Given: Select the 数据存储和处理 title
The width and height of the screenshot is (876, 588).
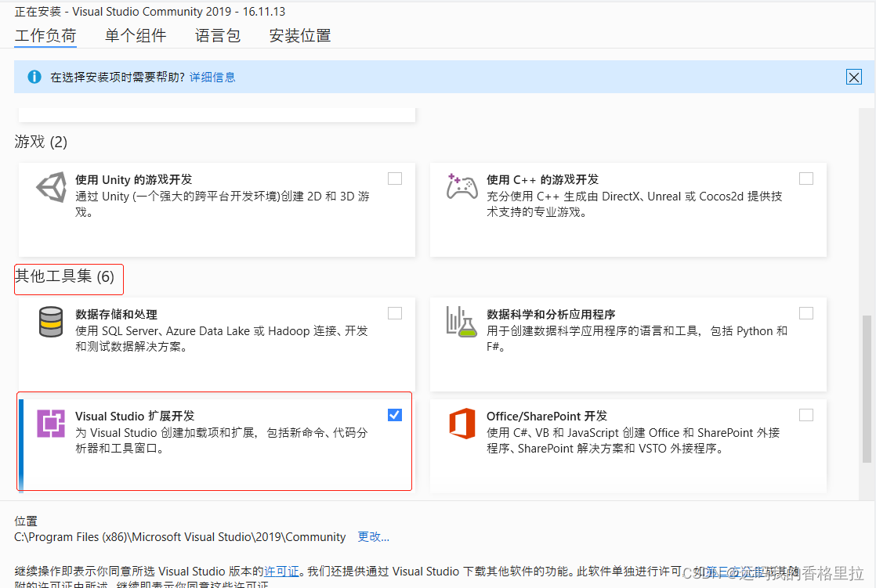Looking at the screenshot, I should point(116,315).
